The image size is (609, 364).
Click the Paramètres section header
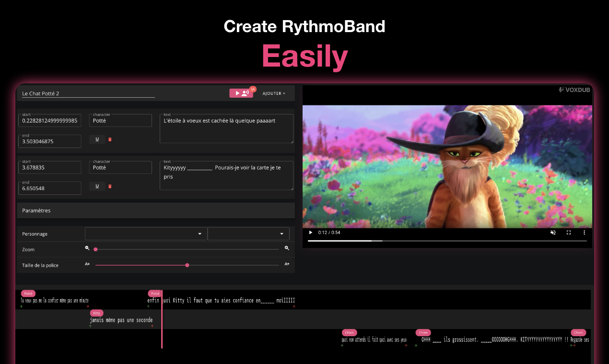pos(156,210)
